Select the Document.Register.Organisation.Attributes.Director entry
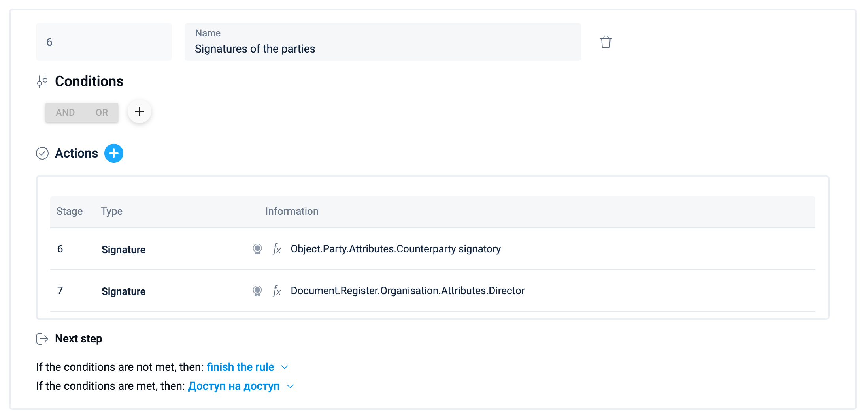This screenshot has width=868, height=417. click(x=408, y=291)
